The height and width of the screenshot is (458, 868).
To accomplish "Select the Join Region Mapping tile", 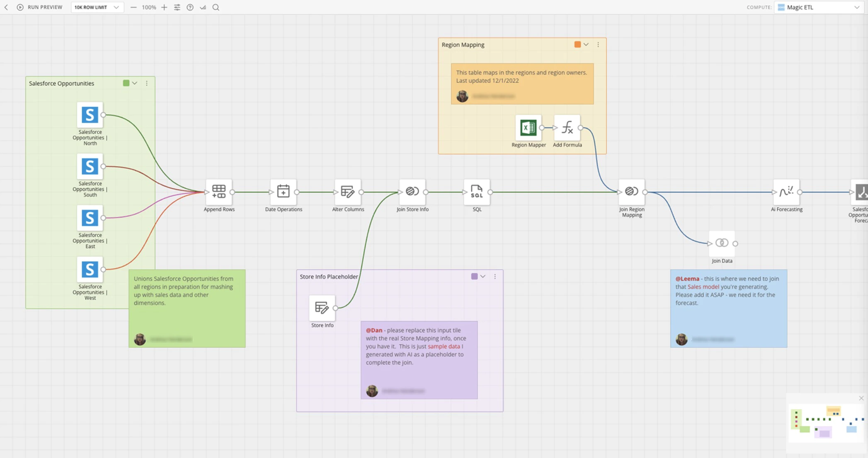I will (x=632, y=192).
